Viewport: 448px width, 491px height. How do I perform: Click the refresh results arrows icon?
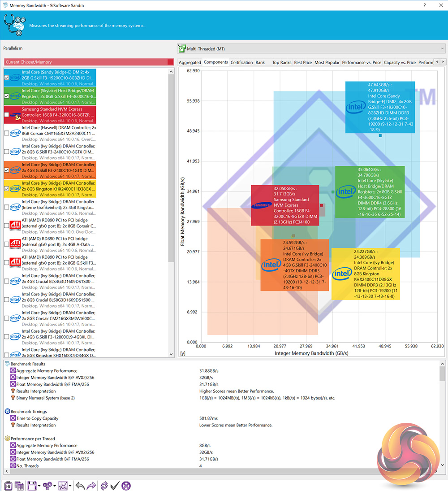pyautogui.click(x=104, y=486)
